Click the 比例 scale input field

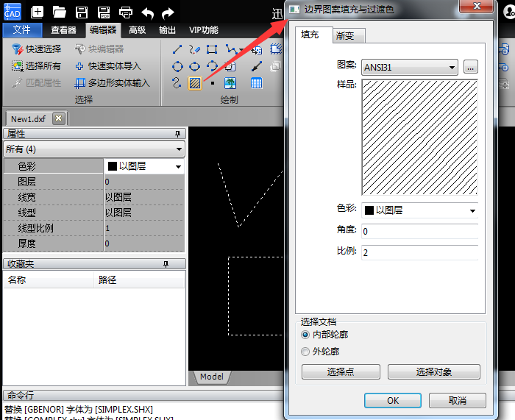click(419, 252)
